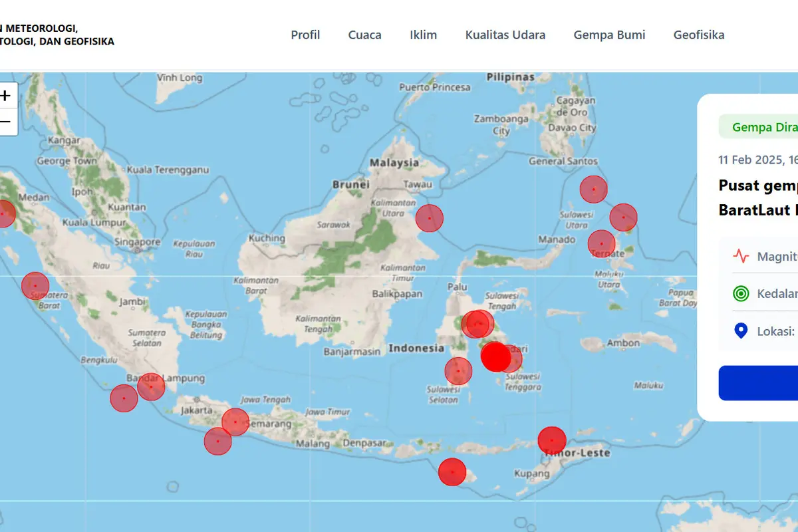
Task: Click the solid red latest-quake marker near Kendari
Action: tap(495, 356)
